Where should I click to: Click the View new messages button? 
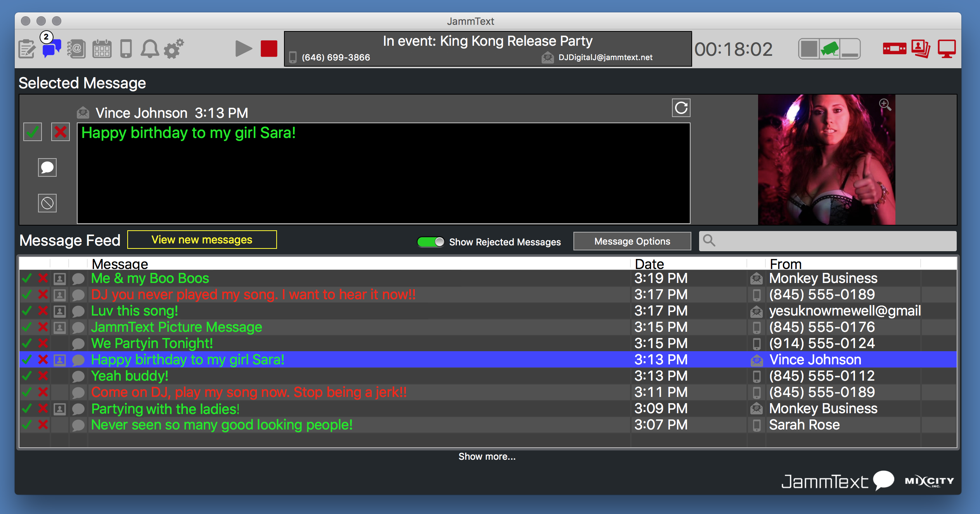202,240
